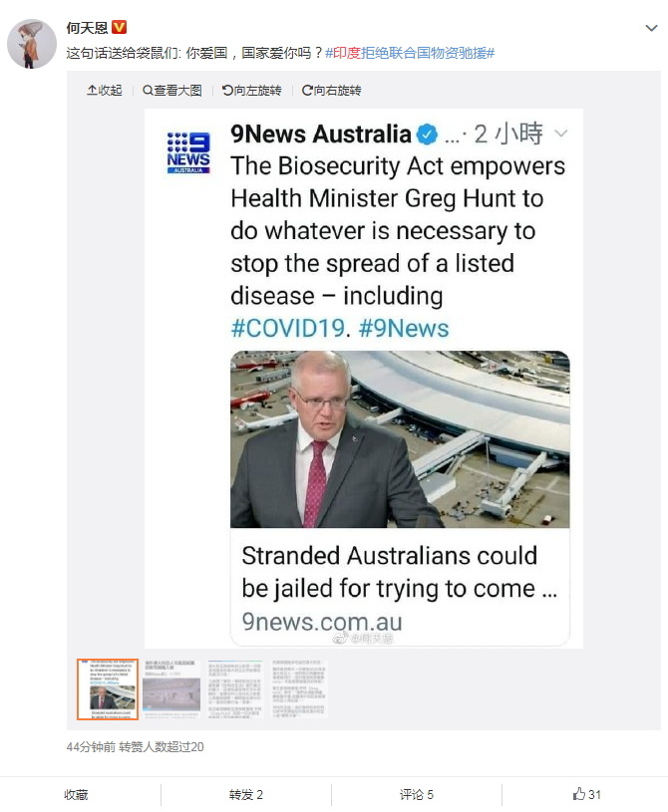Click the blue verified checkmark beside 9News Australia
This screenshot has width=668, height=812.
coord(427,135)
